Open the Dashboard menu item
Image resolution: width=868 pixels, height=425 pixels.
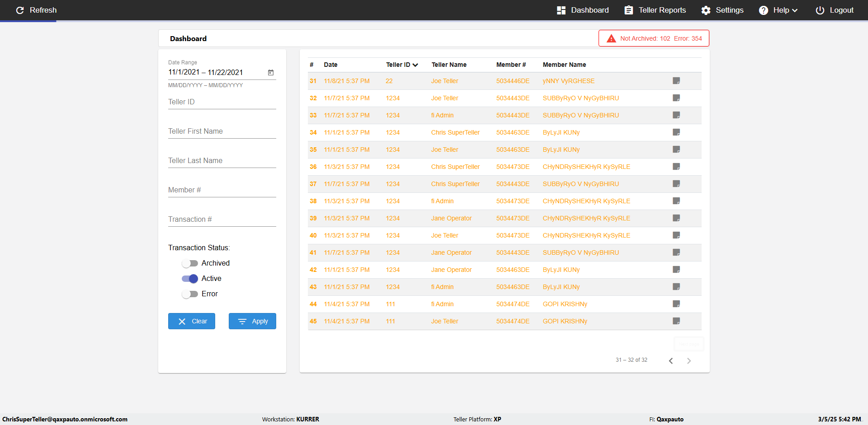583,10
